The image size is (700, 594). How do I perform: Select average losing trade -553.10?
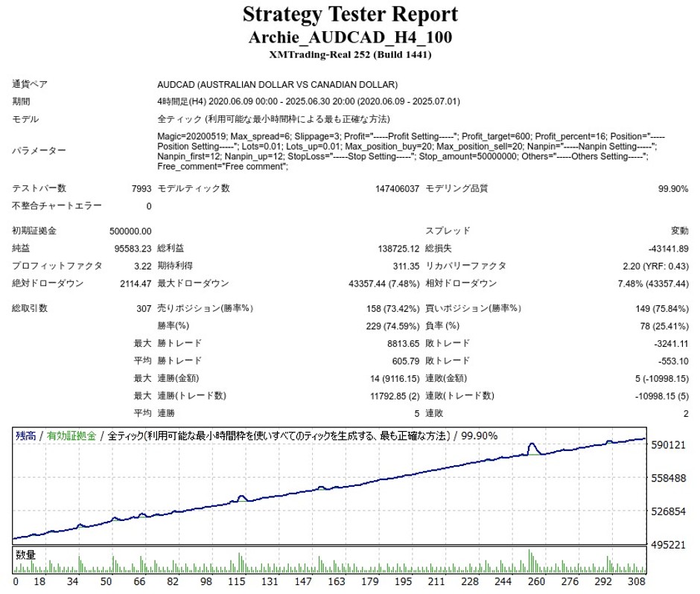(673, 360)
